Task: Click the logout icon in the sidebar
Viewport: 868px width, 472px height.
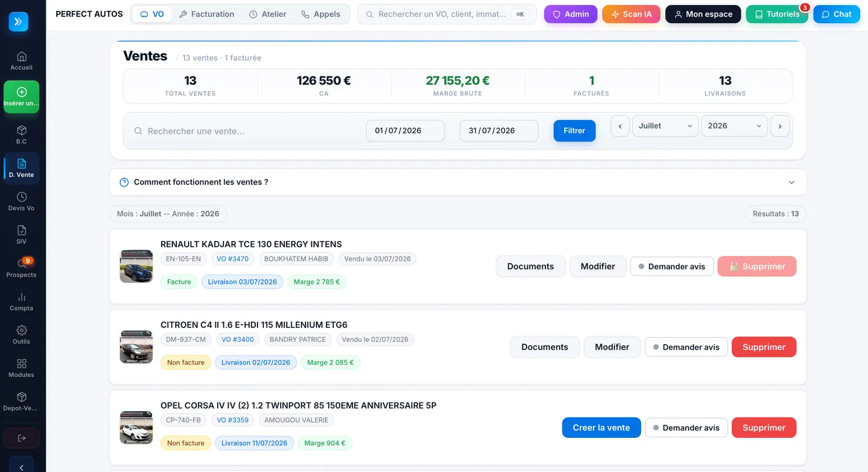Action: coord(21,438)
